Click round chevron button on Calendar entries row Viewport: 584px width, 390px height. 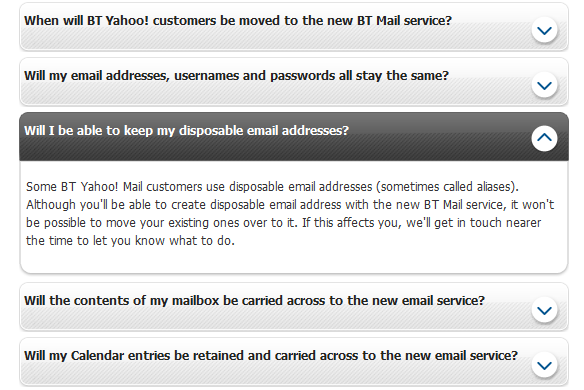544,365
